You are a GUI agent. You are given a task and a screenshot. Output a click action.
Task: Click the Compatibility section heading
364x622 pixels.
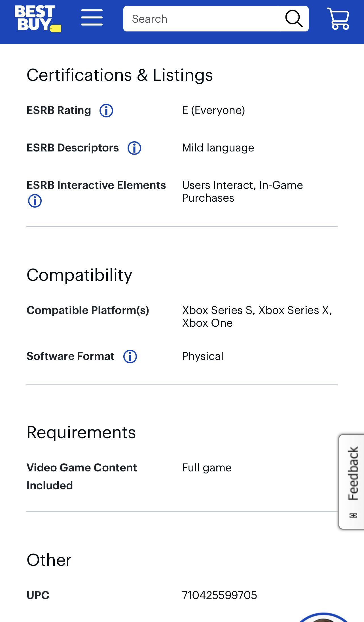pos(79,275)
